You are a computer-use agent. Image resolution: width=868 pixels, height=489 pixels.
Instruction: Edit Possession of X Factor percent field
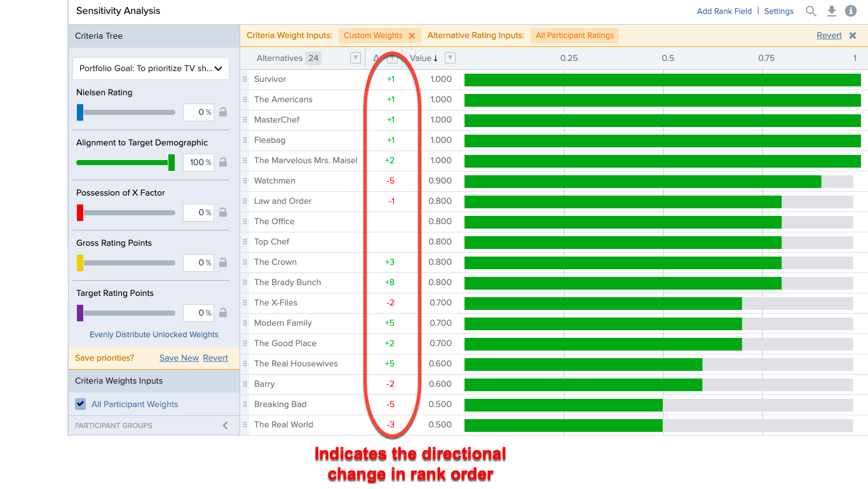[x=198, y=212]
